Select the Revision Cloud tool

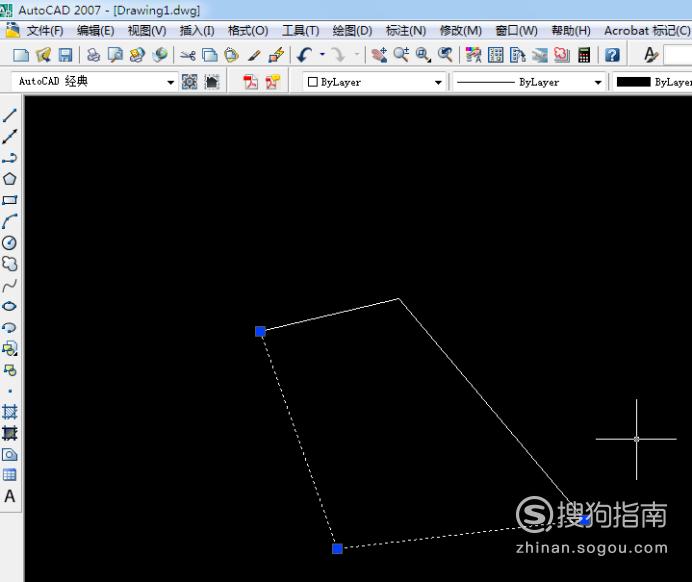[x=9, y=263]
